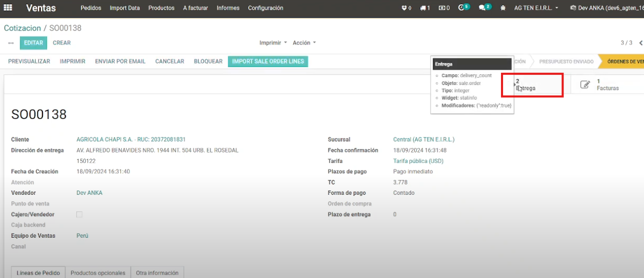Click the Entrega stat button

pos(532,85)
